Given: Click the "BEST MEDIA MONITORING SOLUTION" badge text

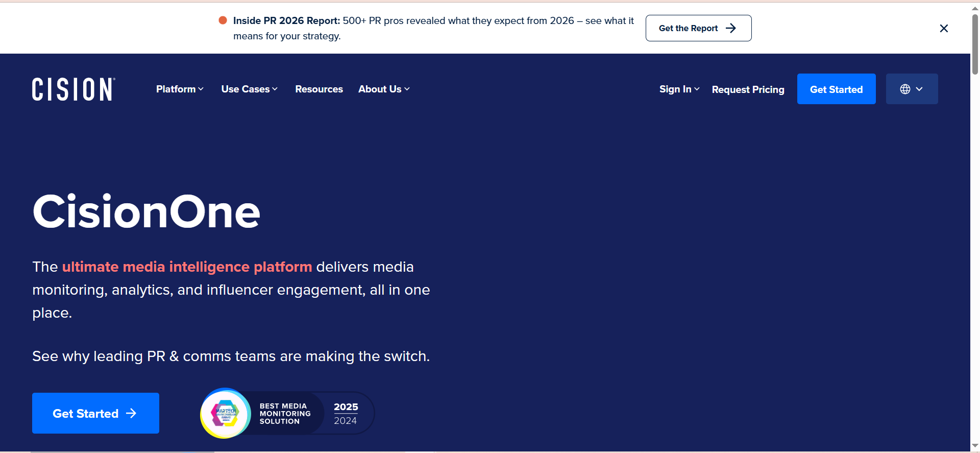Looking at the screenshot, I should click(285, 414).
